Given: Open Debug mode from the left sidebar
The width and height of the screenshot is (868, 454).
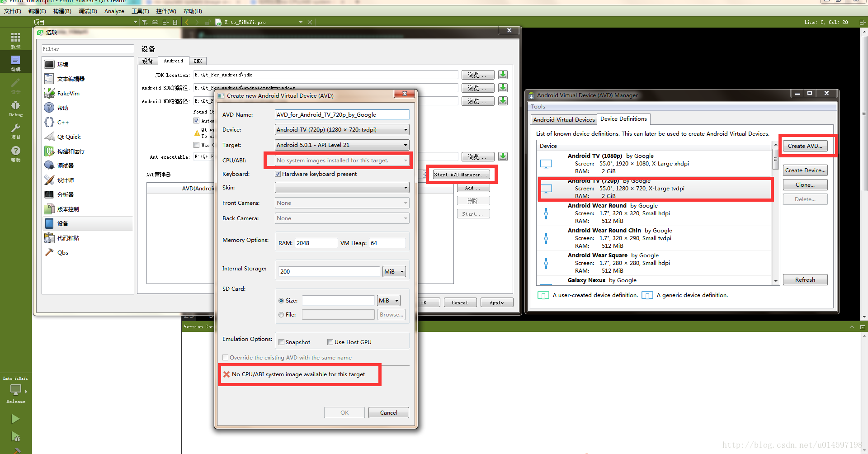Looking at the screenshot, I should (x=15, y=108).
